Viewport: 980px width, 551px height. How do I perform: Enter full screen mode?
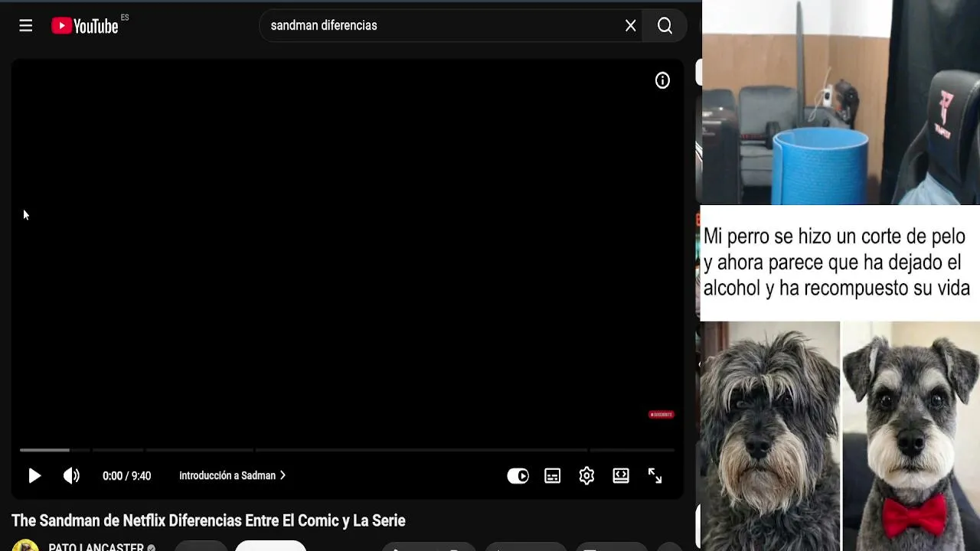pos(655,476)
